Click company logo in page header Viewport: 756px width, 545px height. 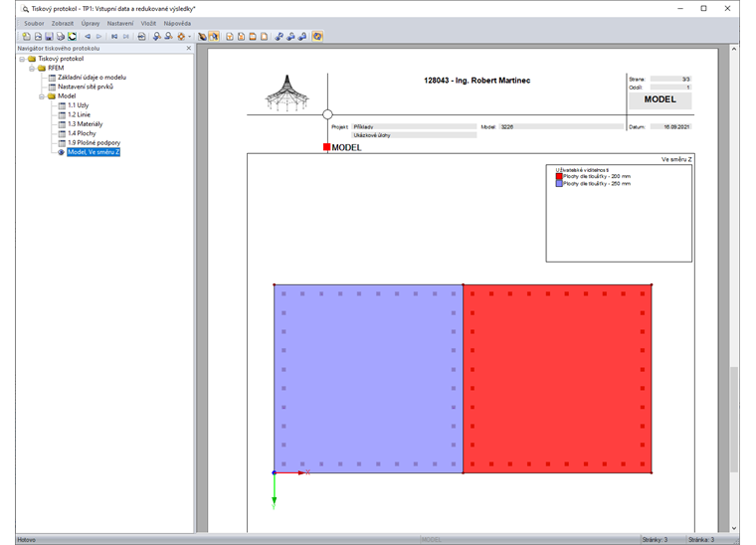coord(286,93)
